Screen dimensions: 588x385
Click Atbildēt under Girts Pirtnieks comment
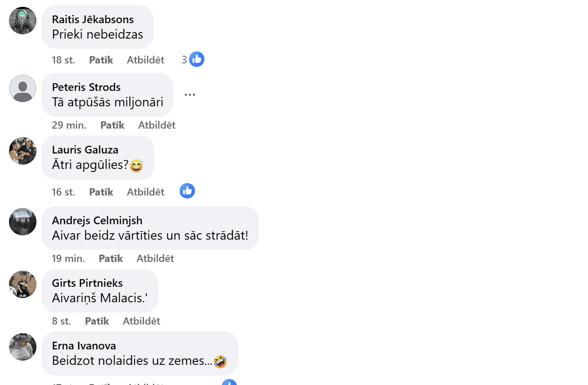coord(141,321)
